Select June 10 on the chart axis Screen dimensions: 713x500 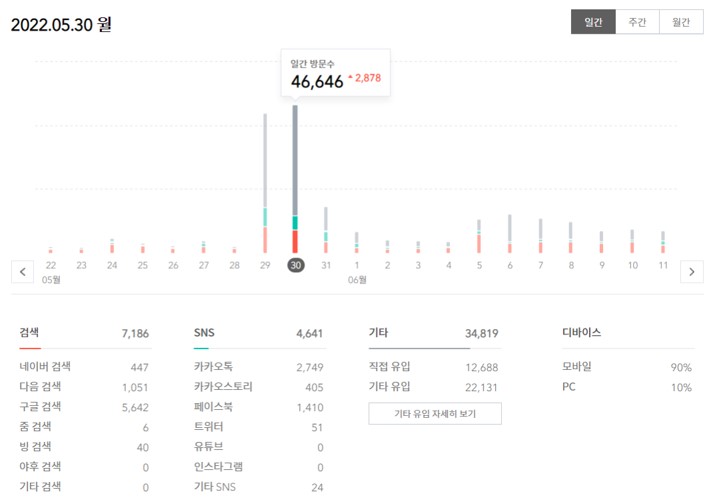tap(633, 265)
